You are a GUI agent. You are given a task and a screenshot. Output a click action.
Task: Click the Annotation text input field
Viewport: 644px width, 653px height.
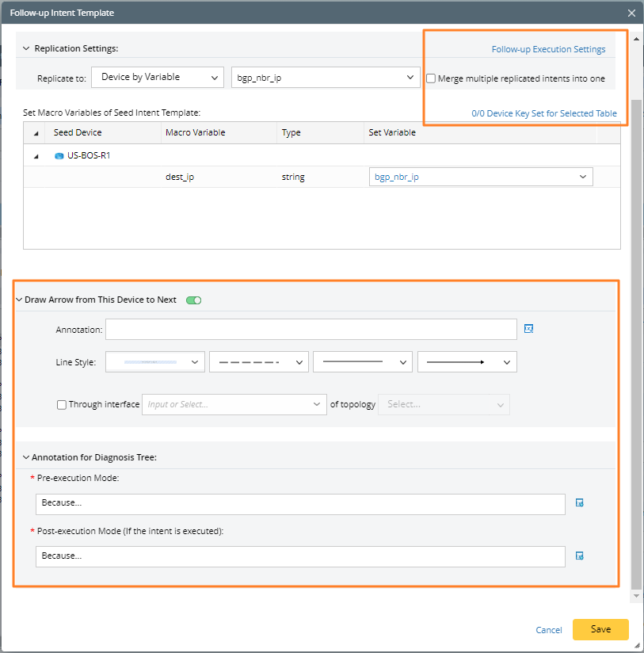pyautogui.click(x=311, y=329)
